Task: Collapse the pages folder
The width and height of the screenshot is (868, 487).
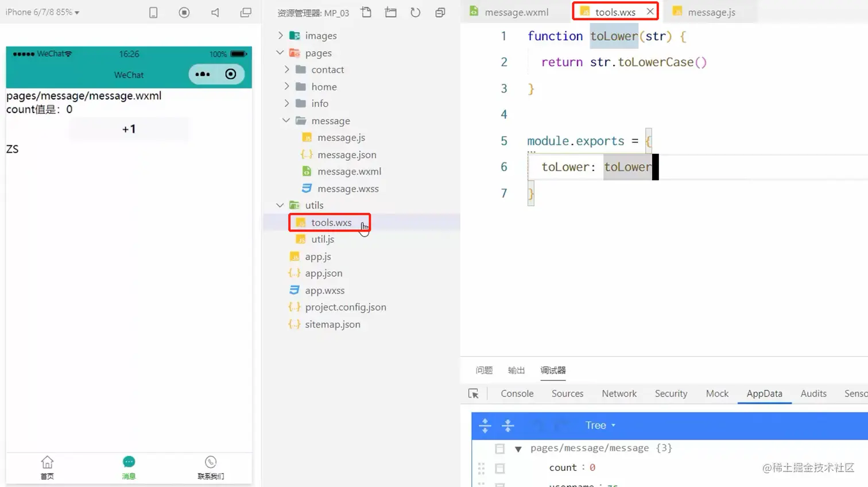Action: [x=280, y=53]
